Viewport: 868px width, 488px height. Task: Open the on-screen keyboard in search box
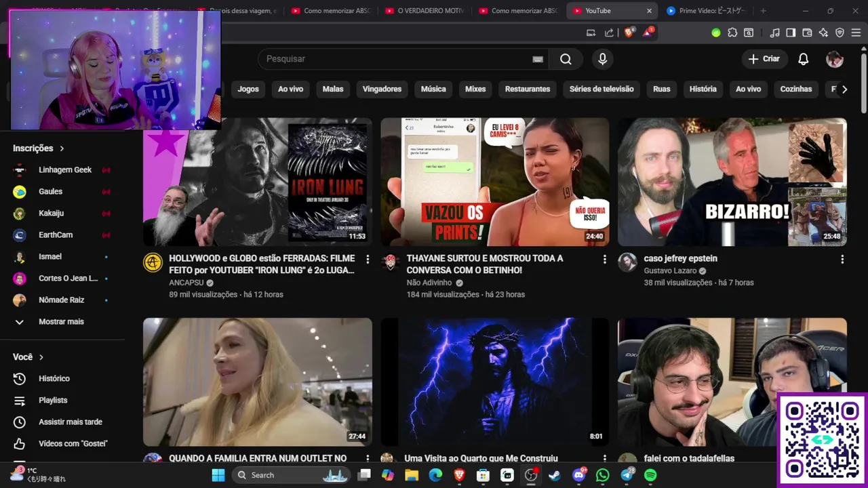click(538, 59)
